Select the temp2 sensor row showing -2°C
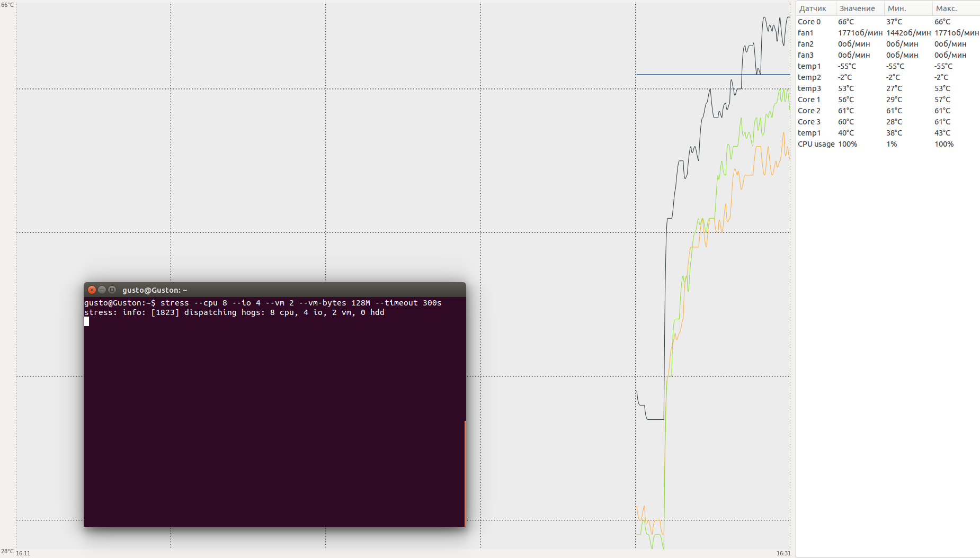The height and width of the screenshot is (558, 980). click(888, 77)
